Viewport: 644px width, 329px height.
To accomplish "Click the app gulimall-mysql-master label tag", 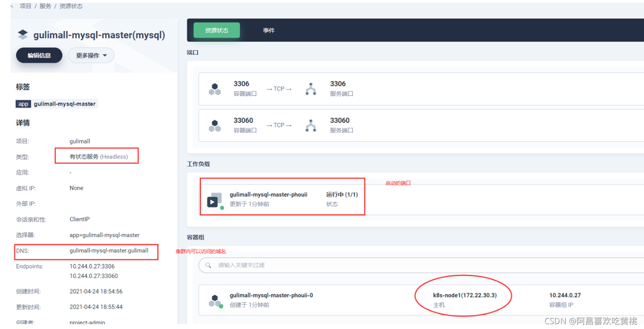I will coord(57,104).
